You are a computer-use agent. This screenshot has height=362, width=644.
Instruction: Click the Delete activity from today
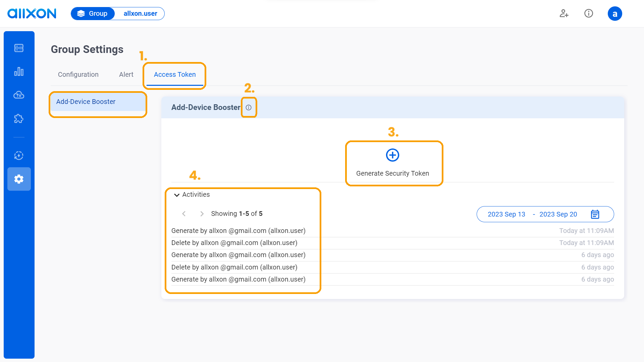point(234,243)
